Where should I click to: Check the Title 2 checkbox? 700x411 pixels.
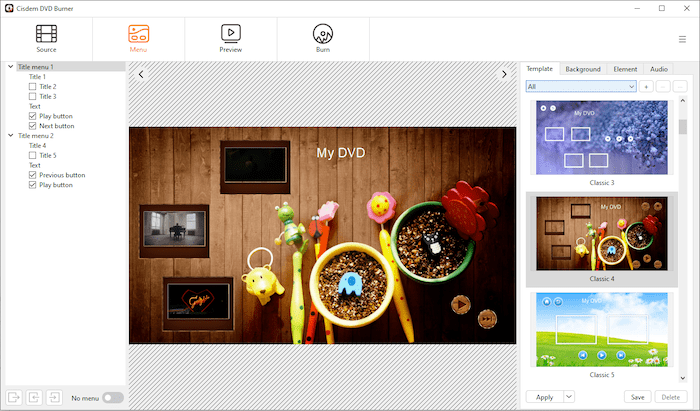(x=33, y=87)
